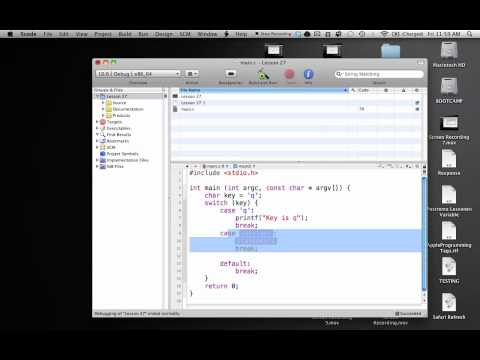Open the main.c file history popup in editor

[215, 166]
